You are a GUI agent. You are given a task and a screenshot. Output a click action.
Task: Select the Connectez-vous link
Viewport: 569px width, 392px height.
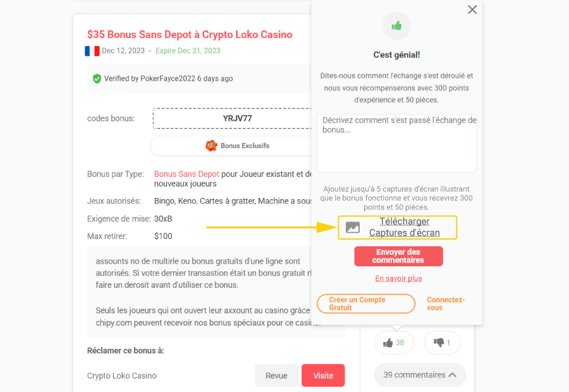pos(445,303)
